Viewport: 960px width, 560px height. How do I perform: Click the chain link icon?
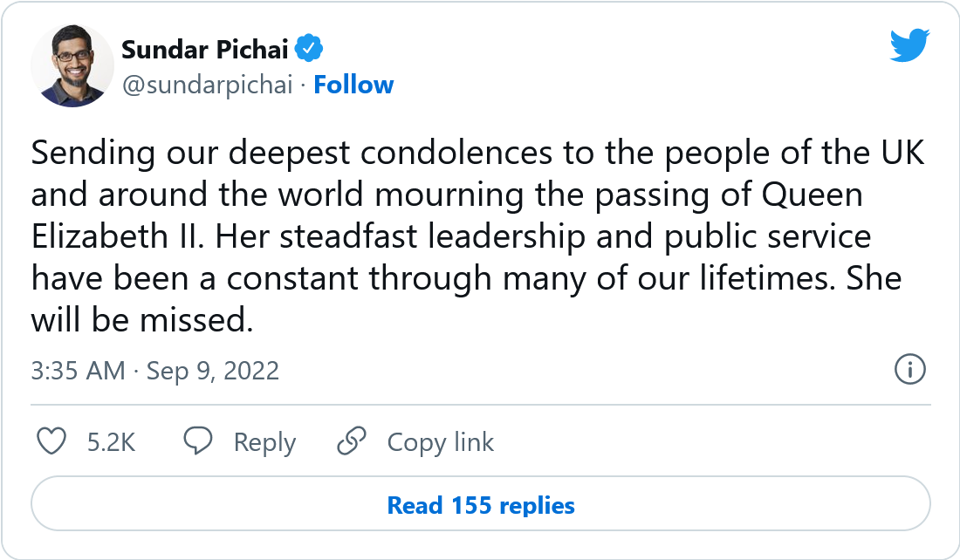pyautogui.click(x=352, y=441)
